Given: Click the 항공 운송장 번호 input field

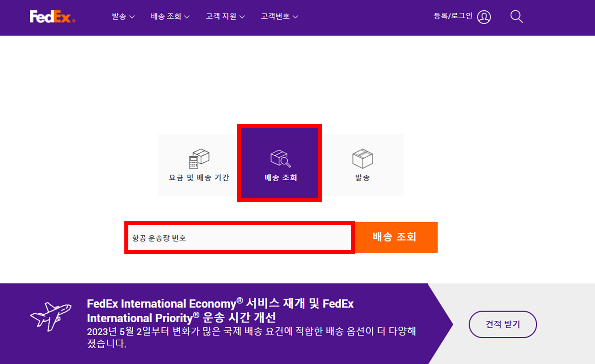Looking at the screenshot, I should 239,237.
